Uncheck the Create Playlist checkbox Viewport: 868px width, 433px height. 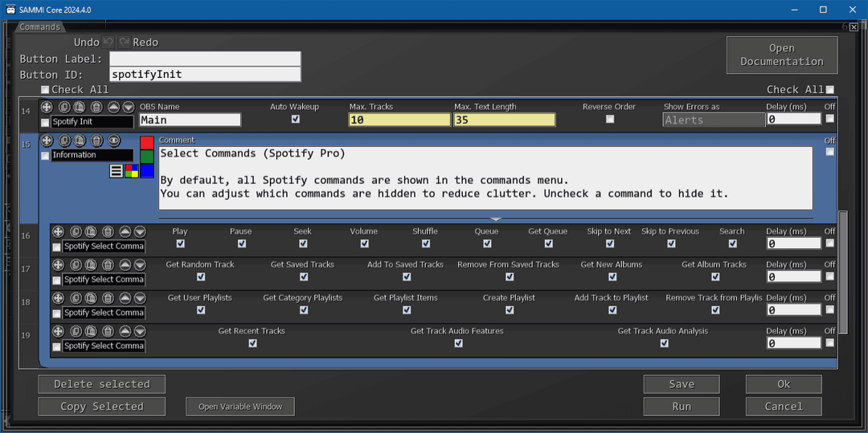click(510, 309)
